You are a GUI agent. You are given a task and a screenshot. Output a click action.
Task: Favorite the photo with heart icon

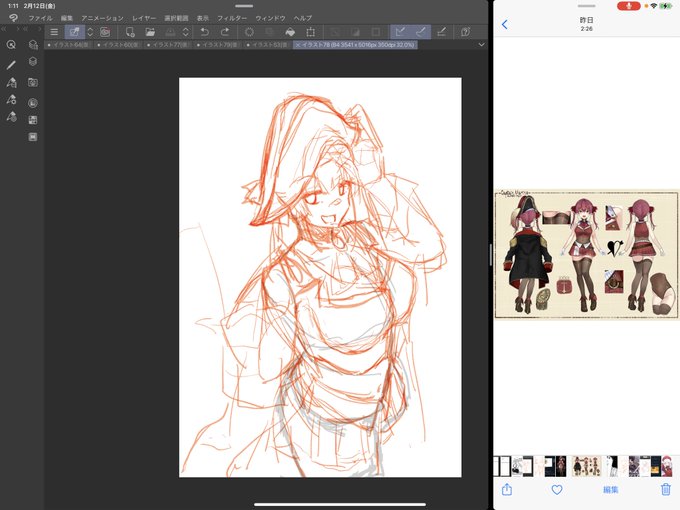(x=557, y=490)
